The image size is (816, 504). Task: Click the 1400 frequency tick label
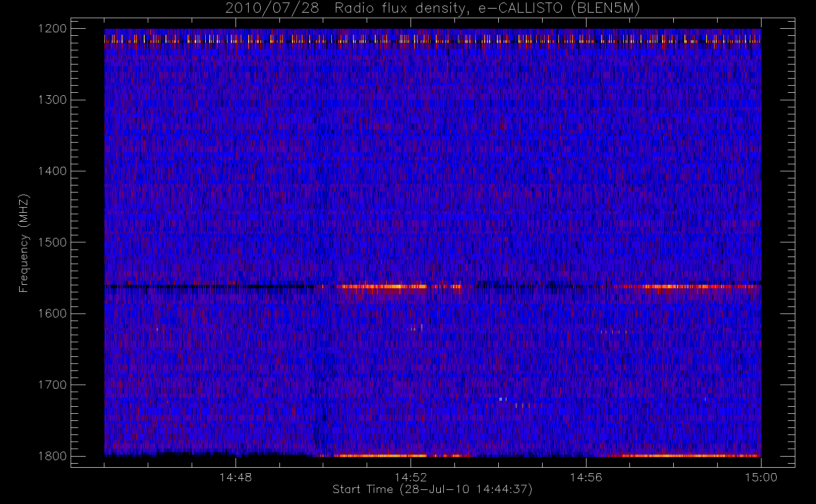(52, 171)
